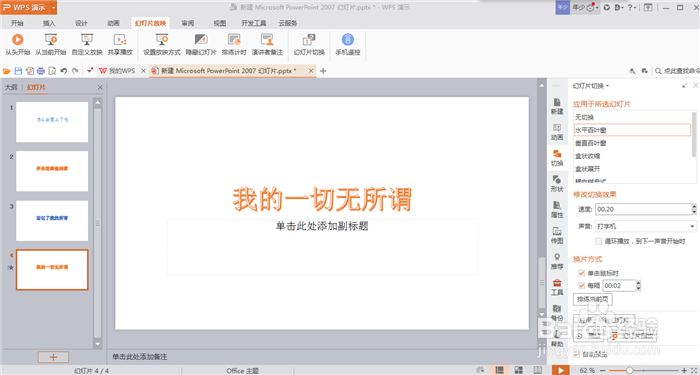Toggle 单击鼠标时 (on mouse click) checkbox
The image size is (700, 375).
click(x=581, y=273)
